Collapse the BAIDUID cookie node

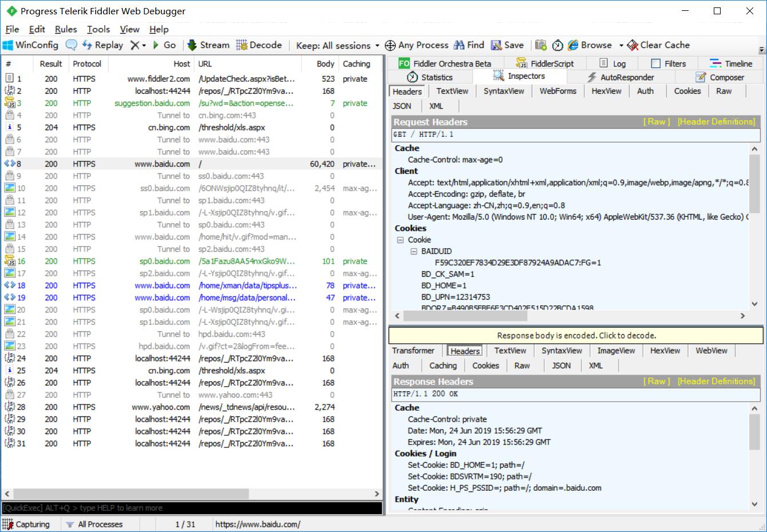(413, 251)
